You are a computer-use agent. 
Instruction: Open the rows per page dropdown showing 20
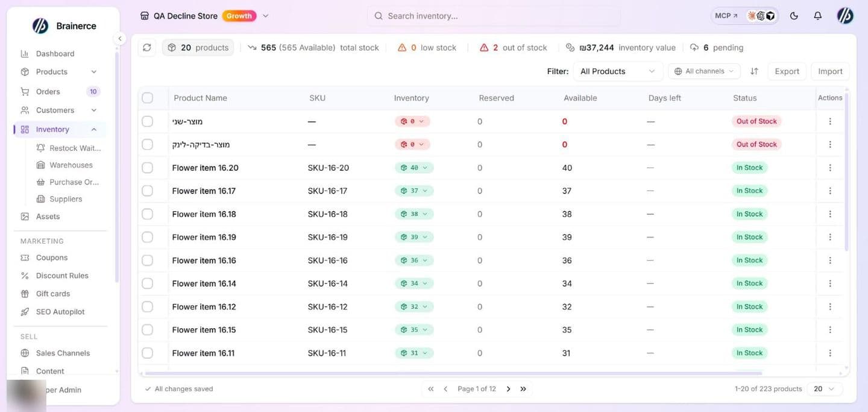point(825,389)
